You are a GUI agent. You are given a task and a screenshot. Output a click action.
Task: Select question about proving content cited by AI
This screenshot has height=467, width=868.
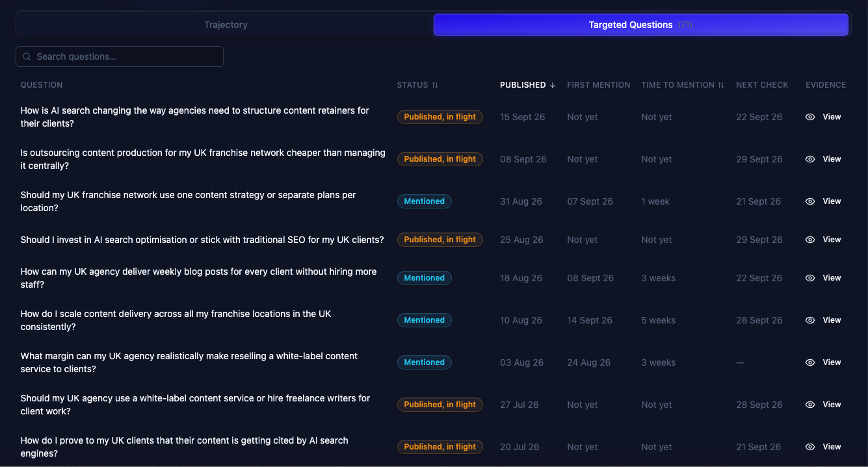[x=185, y=447]
